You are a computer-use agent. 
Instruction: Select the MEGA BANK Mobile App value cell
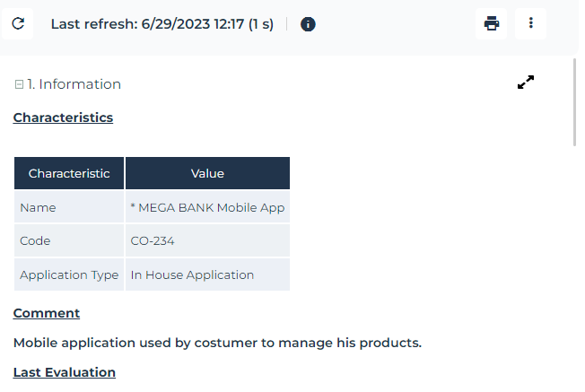[x=207, y=207]
